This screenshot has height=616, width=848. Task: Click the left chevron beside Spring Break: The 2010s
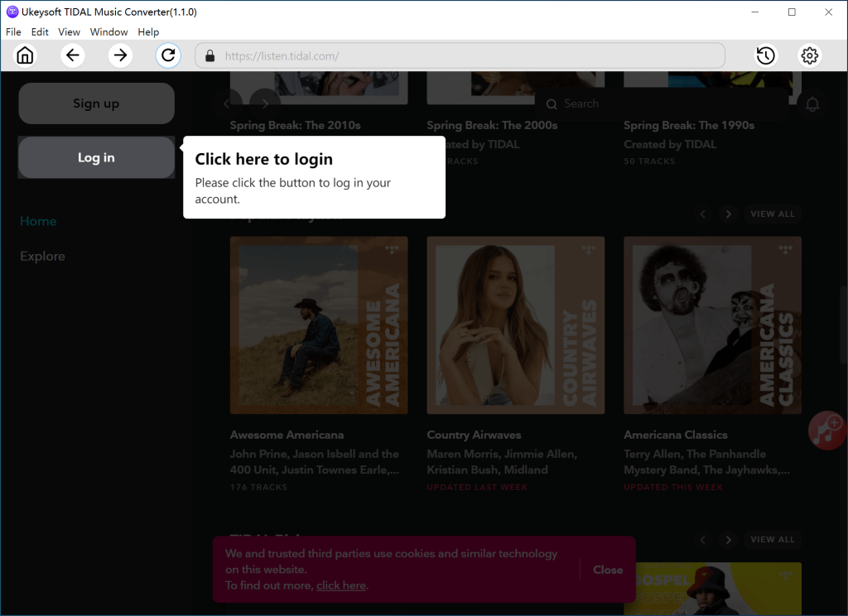[228, 104]
